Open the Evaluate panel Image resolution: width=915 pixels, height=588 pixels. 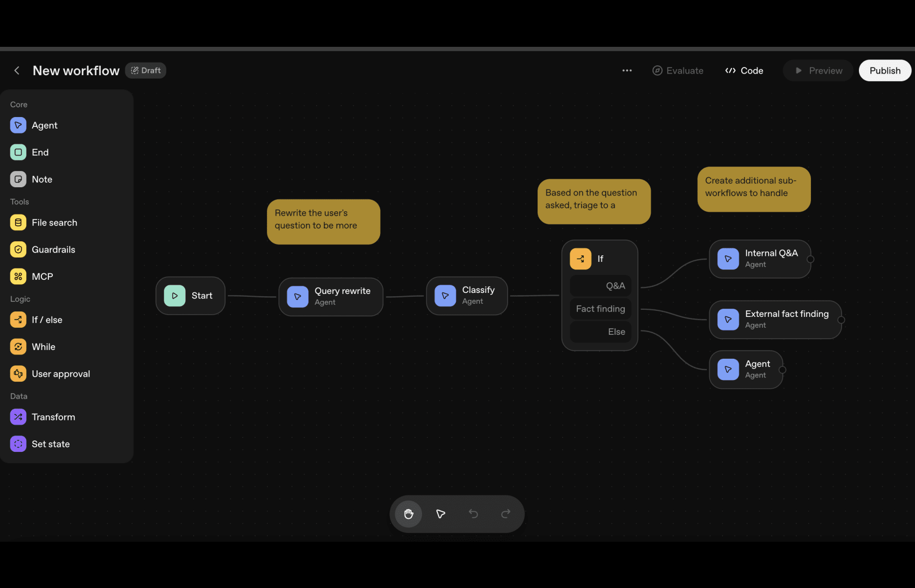(678, 71)
